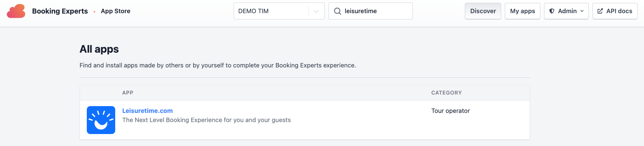Click the Booking Experts cloud logo

(x=16, y=11)
